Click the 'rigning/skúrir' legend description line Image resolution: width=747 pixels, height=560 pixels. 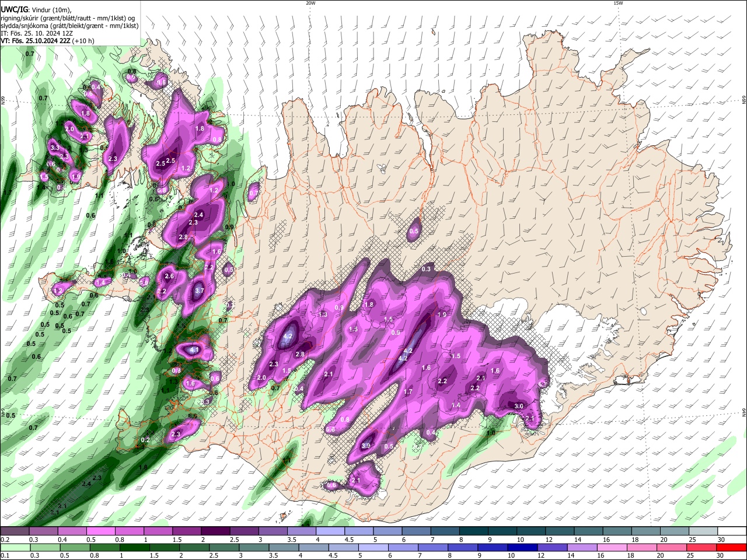[x=68, y=17]
